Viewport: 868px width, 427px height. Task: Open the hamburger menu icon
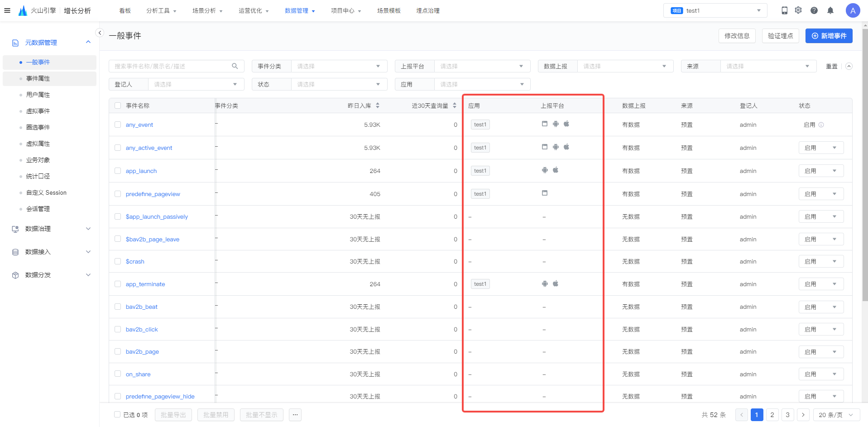click(7, 10)
